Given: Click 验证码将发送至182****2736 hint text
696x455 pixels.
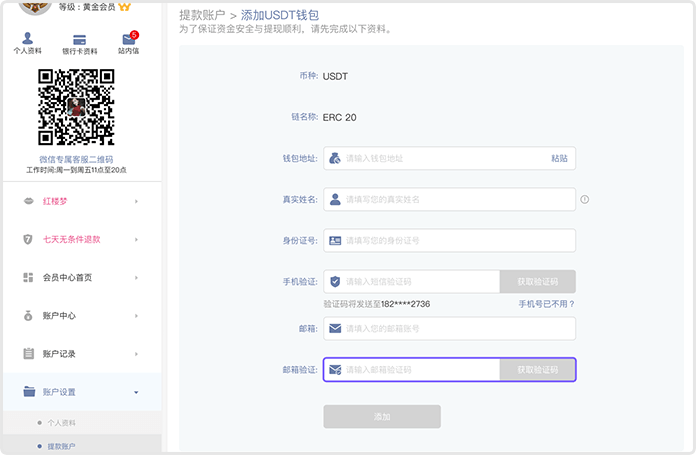Looking at the screenshot, I should tap(377, 304).
